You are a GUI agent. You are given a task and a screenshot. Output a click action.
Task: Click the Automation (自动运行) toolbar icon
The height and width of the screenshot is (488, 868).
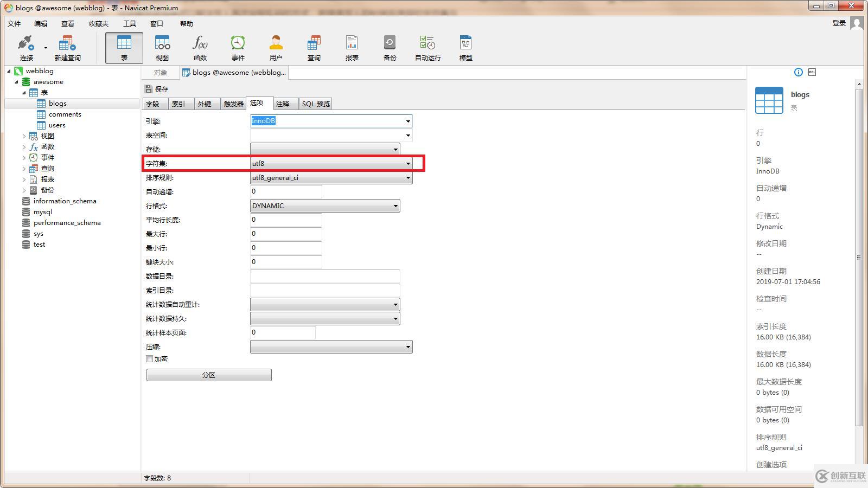[x=427, y=48]
